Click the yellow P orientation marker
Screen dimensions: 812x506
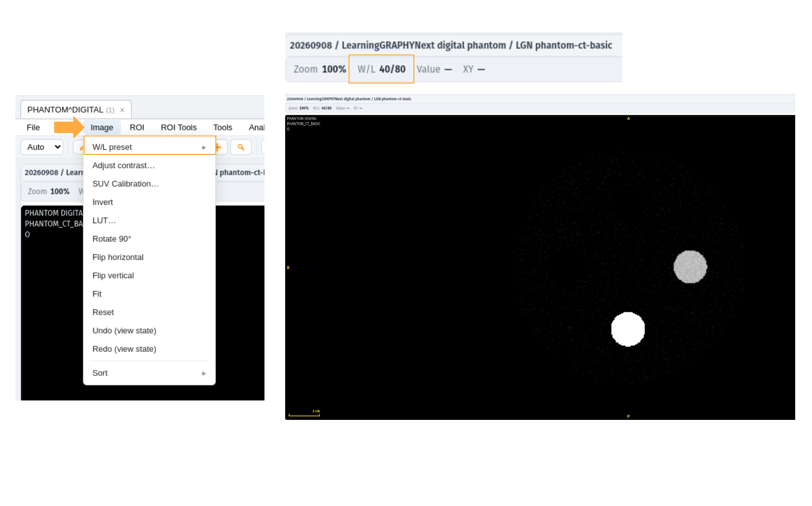[x=628, y=416]
